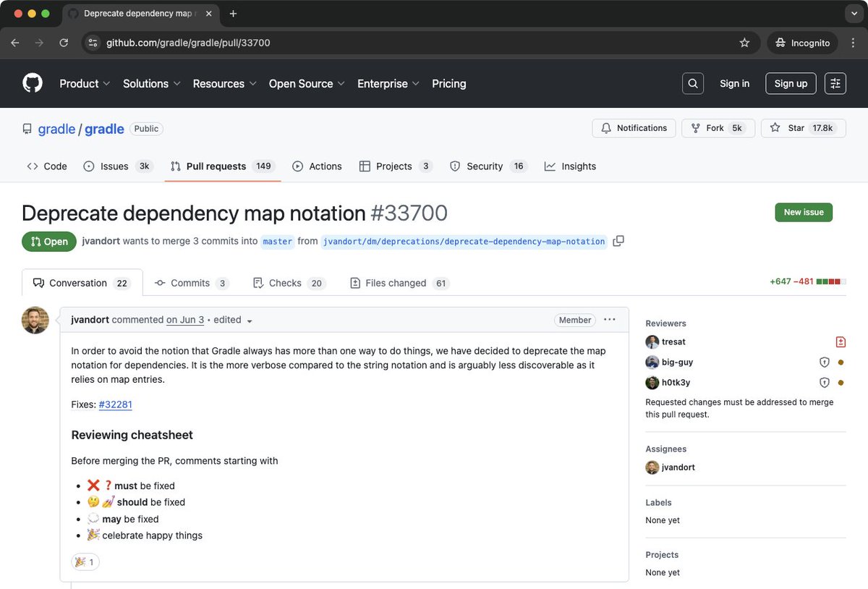Click the tresat reviewer avatar
This screenshot has height=589, width=868.
coord(652,342)
